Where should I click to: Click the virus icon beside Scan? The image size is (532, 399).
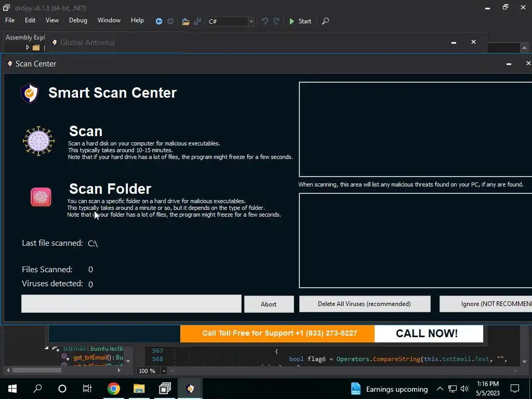pos(38,141)
